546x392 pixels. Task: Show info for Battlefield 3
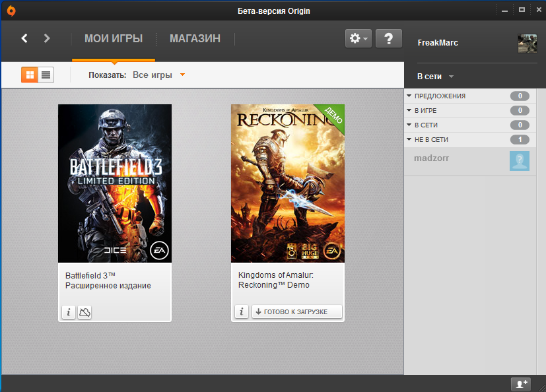(x=69, y=312)
